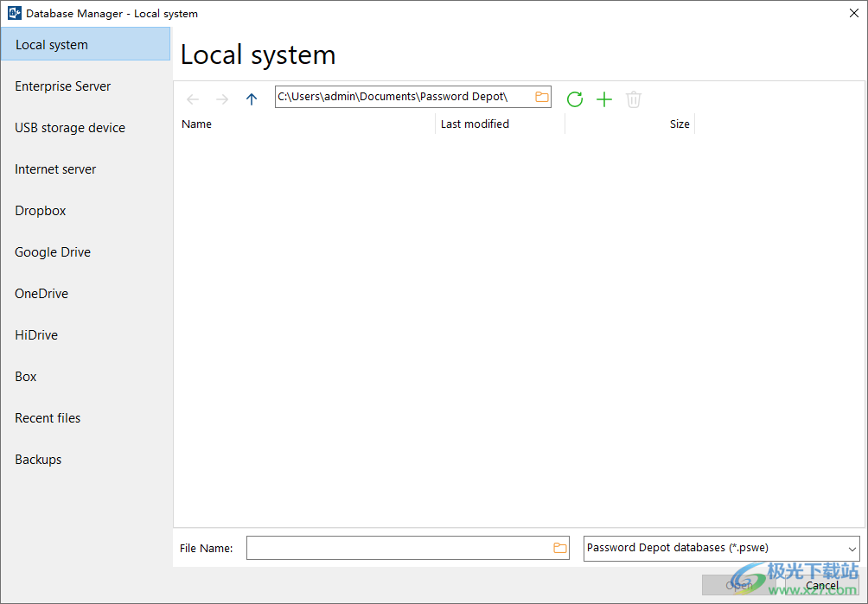868x604 pixels.
Task: Open USB storage device section
Action: pos(86,128)
